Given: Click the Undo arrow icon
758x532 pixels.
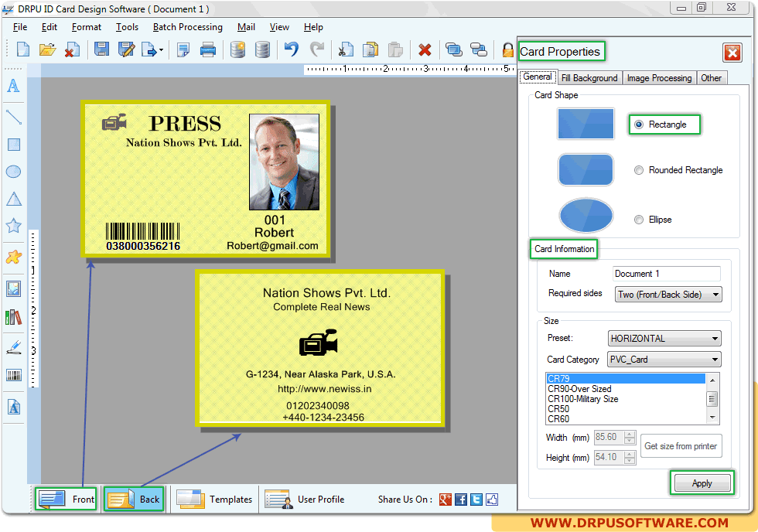Looking at the screenshot, I should tap(291, 49).
